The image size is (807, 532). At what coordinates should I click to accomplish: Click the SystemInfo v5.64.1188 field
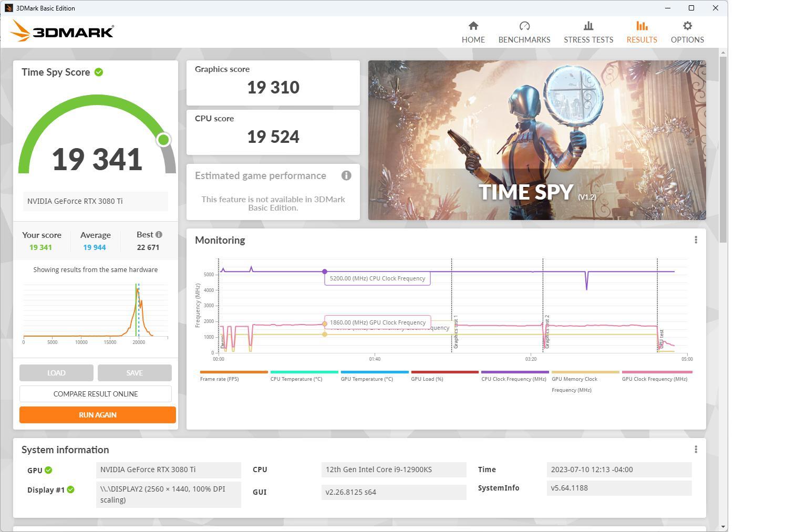619,488
